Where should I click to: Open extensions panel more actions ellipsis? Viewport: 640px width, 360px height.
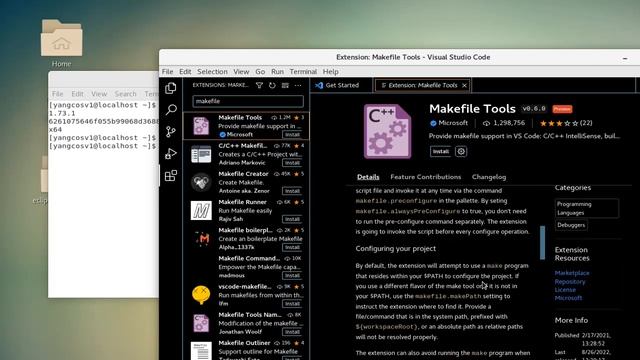298,85
